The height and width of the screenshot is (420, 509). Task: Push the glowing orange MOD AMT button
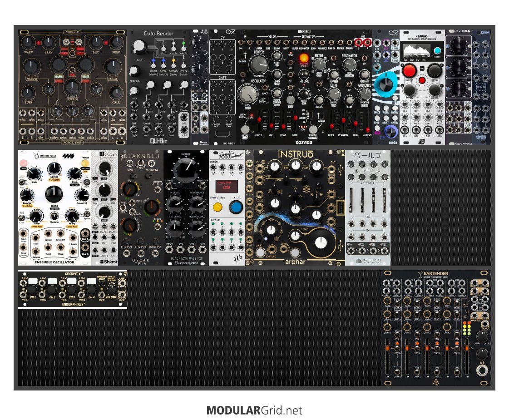pos(304,59)
